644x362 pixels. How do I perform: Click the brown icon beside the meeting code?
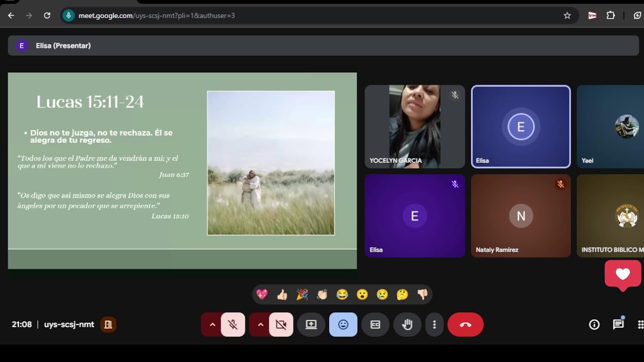pyautogui.click(x=108, y=325)
